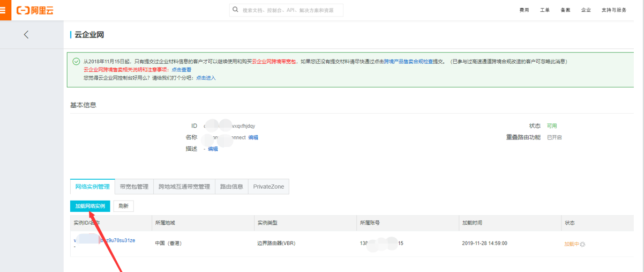The width and height of the screenshot is (644, 272).
Task: Click the 加载时间 column header
Action: click(x=472, y=223)
